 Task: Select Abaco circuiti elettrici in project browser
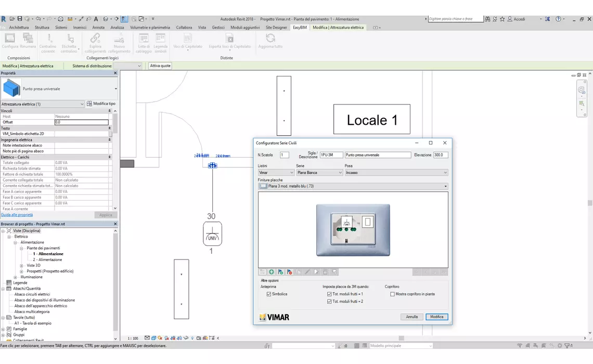click(32, 294)
